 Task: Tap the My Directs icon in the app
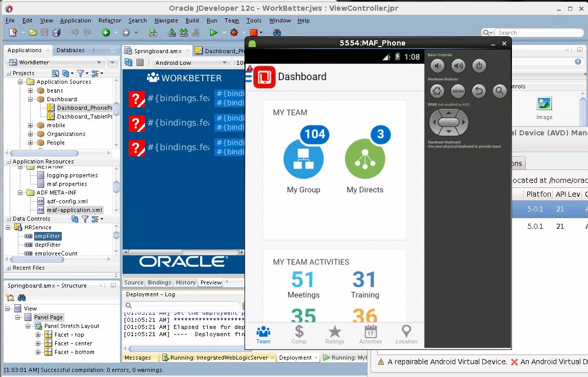[365, 158]
